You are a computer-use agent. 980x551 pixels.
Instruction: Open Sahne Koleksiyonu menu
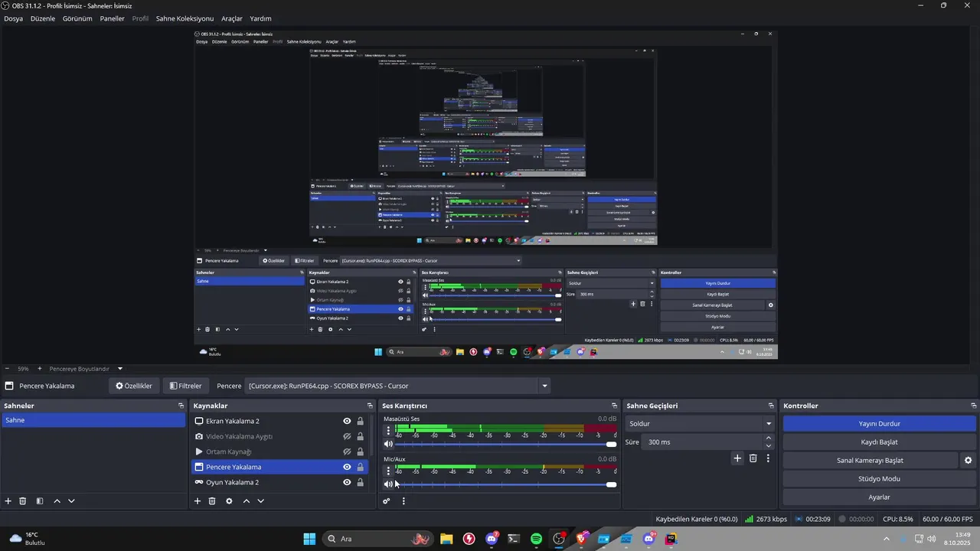tap(185, 18)
